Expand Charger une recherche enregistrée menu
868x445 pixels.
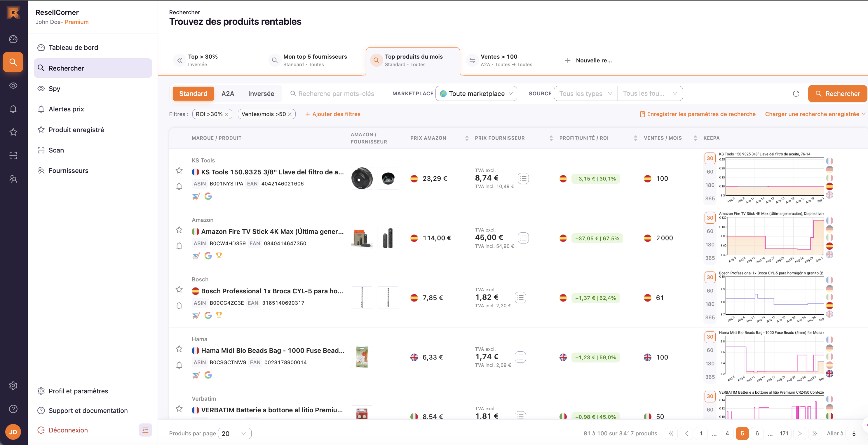[x=815, y=114]
